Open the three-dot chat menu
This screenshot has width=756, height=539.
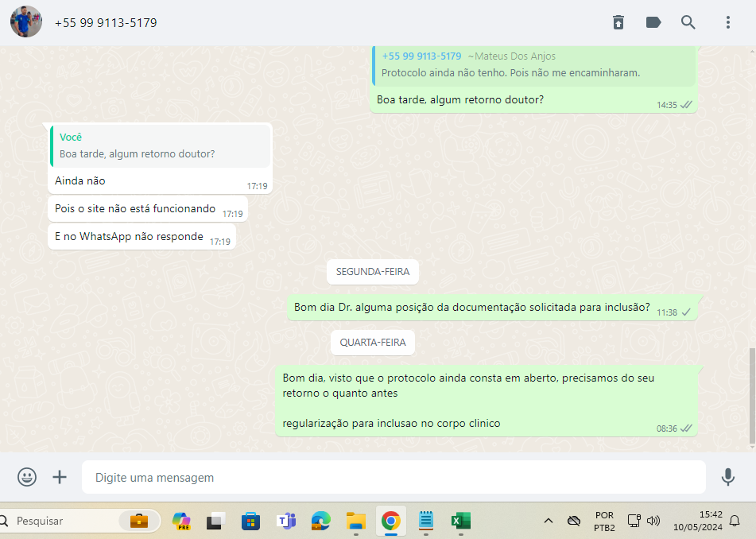pos(727,22)
